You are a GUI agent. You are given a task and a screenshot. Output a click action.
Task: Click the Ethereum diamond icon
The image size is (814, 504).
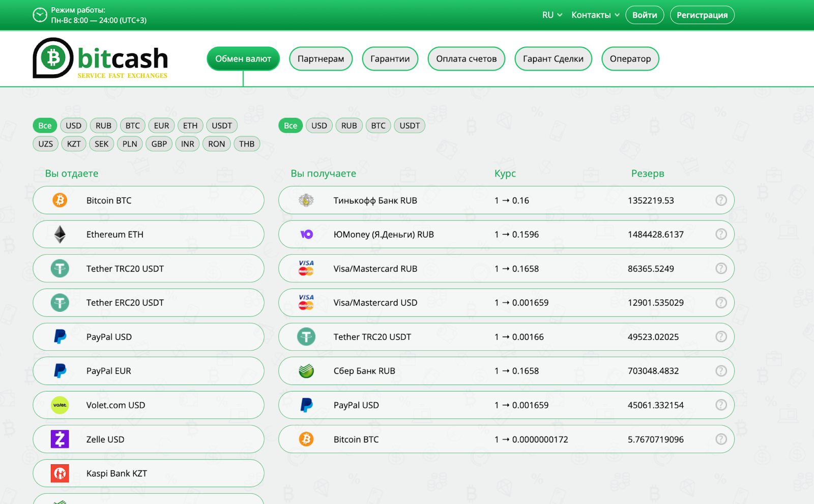pyautogui.click(x=60, y=234)
